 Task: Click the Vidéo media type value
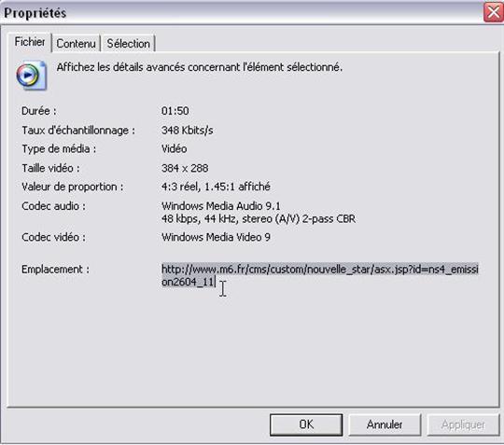174,148
